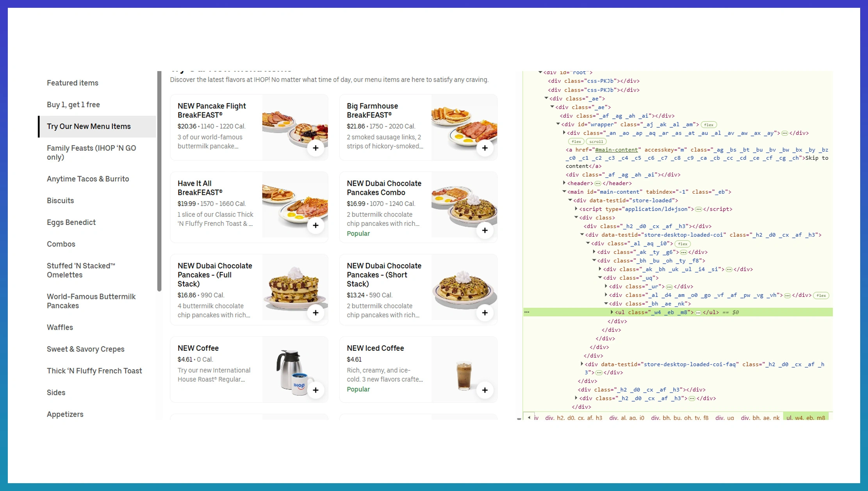The height and width of the screenshot is (491, 868).
Task: Select the Combos category
Action: coord(61,244)
